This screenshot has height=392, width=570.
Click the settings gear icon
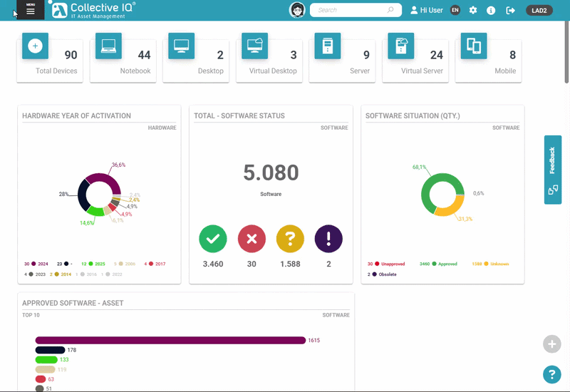(x=472, y=11)
